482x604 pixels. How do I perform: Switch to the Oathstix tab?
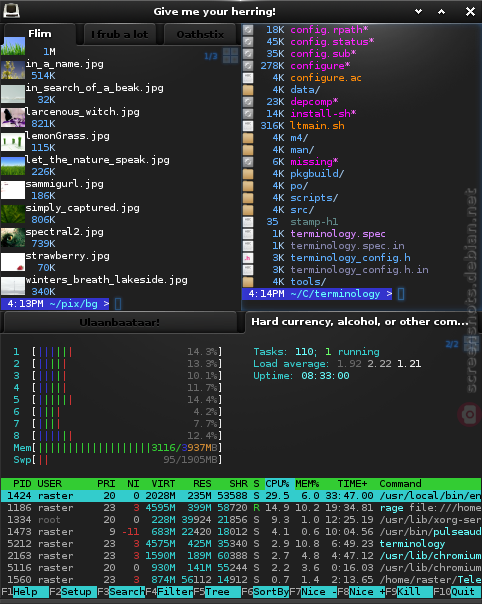200,34
